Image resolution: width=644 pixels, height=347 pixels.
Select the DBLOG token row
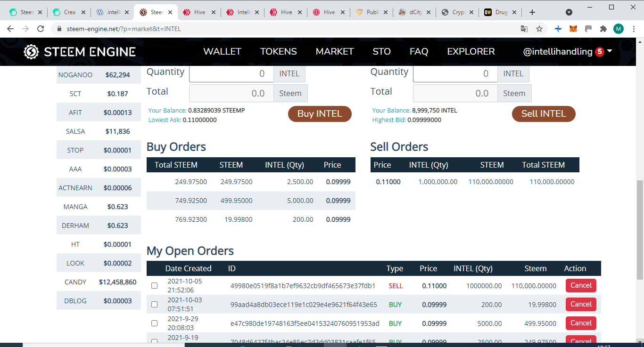click(99, 301)
